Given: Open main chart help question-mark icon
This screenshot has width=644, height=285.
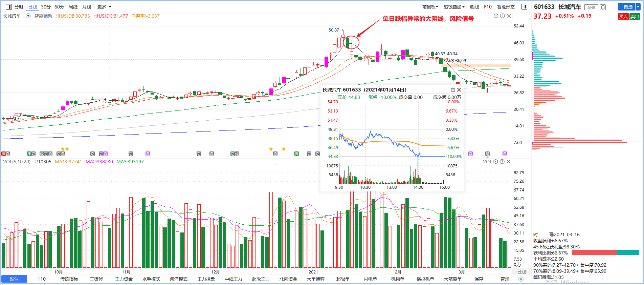Looking at the screenshot, I should pyautogui.click(x=503, y=16).
